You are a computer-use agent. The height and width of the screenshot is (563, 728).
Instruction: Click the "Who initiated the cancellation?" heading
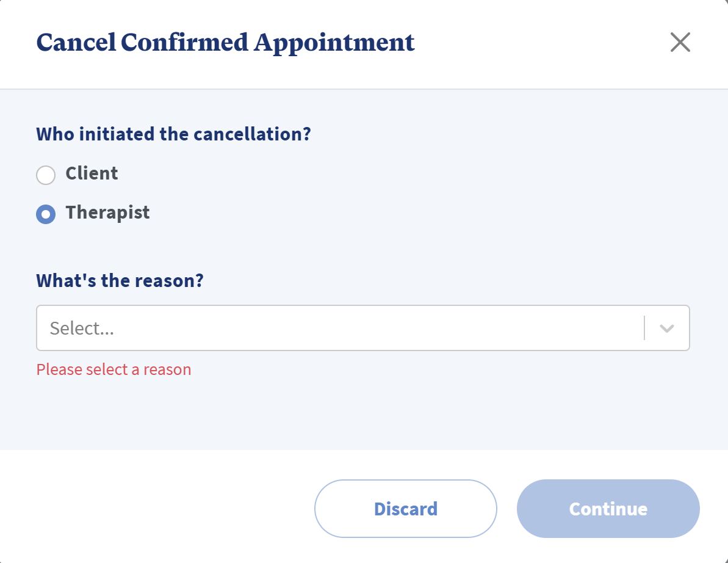[x=173, y=134]
